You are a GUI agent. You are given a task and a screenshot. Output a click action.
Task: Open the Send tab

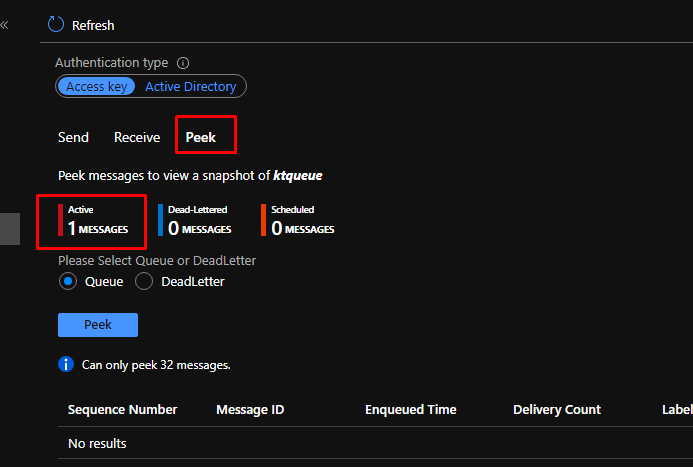click(x=73, y=137)
